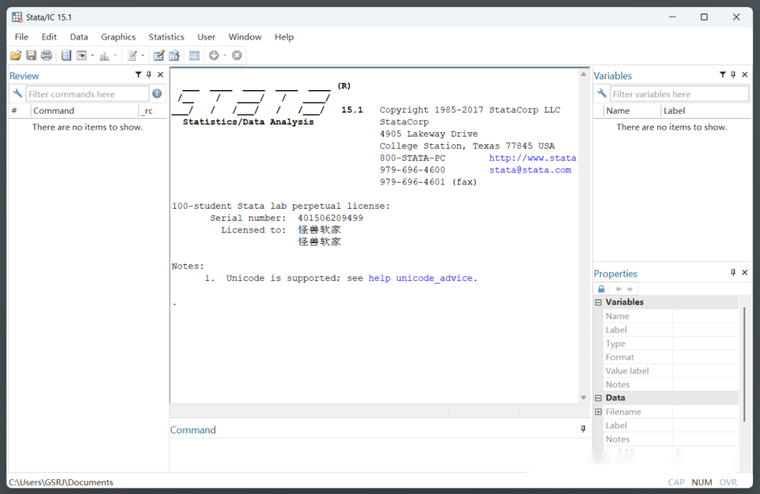
Task: Click the Log begin/close icon
Action: coord(66,56)
